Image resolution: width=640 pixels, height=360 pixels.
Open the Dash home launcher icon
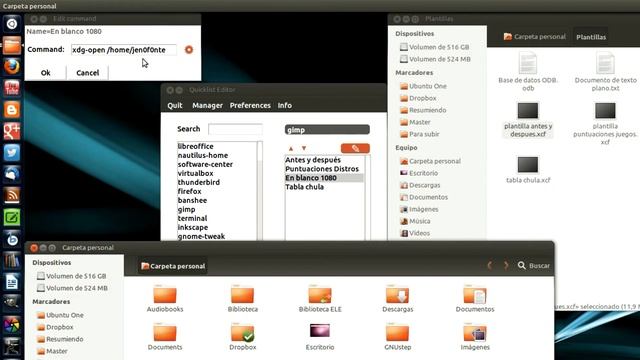coord(12,24)
